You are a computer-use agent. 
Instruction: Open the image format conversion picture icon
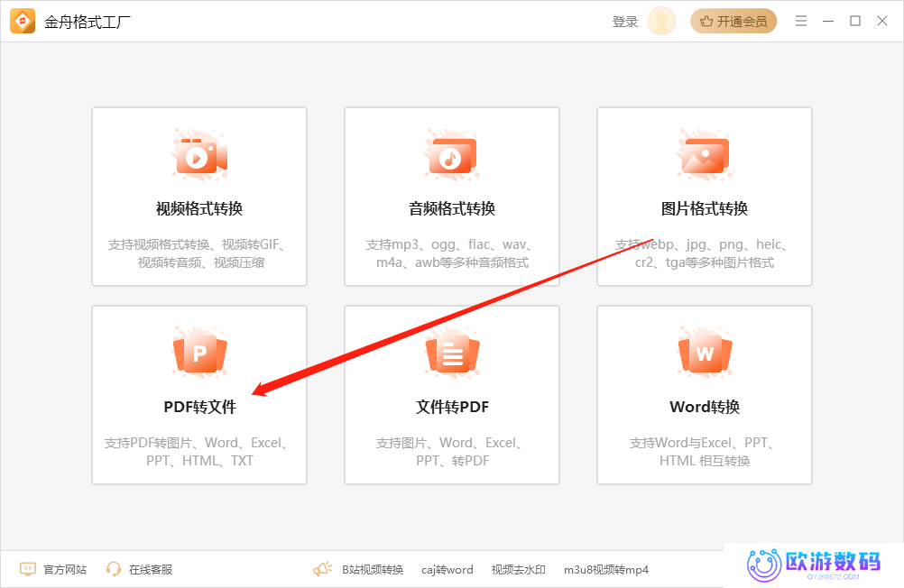[x=706, y=156]
